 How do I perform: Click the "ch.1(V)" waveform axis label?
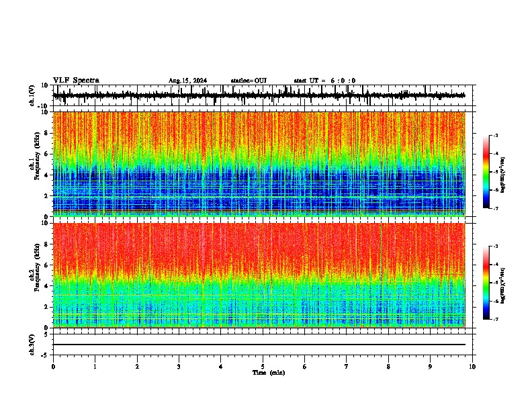point(32,95)
